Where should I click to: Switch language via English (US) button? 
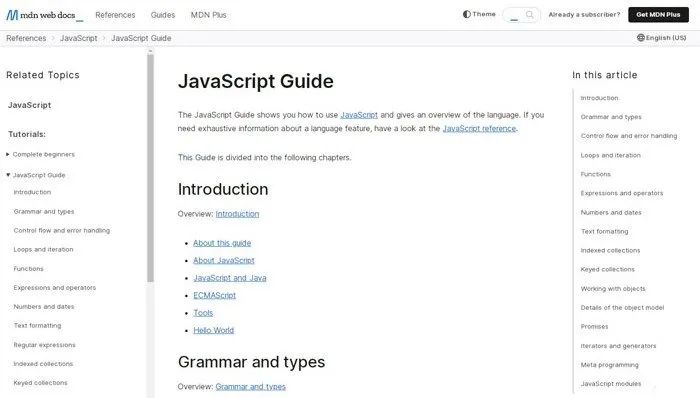(x=662, y=38)
